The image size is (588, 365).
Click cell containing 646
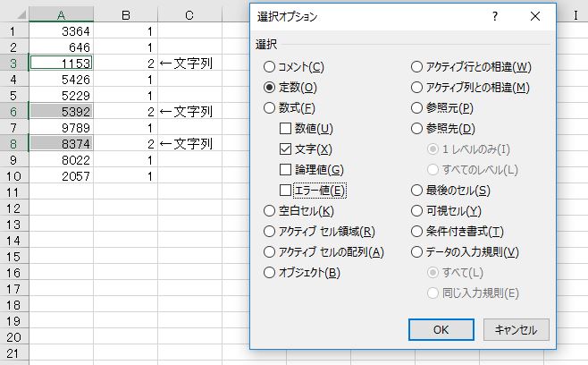[61, 47]
